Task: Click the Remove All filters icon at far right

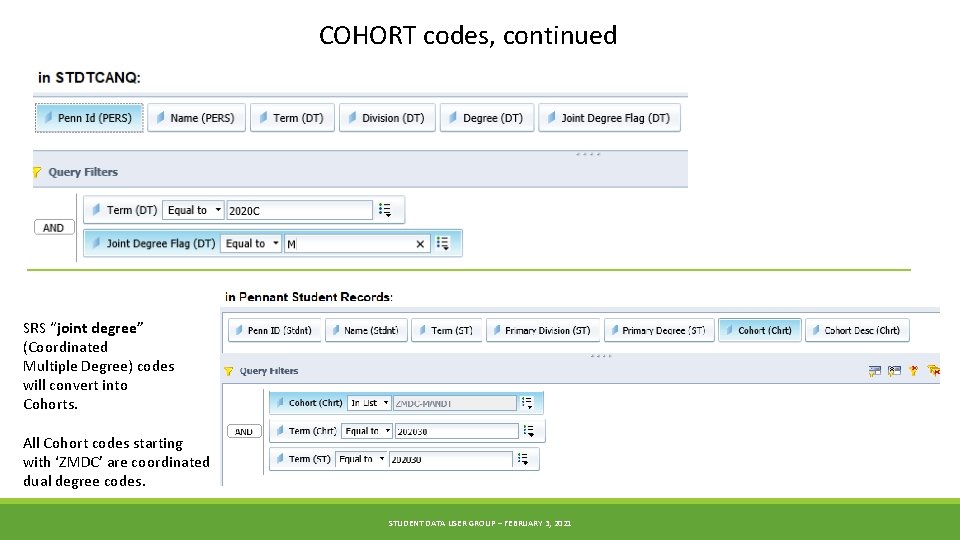Action: (933, 370)
